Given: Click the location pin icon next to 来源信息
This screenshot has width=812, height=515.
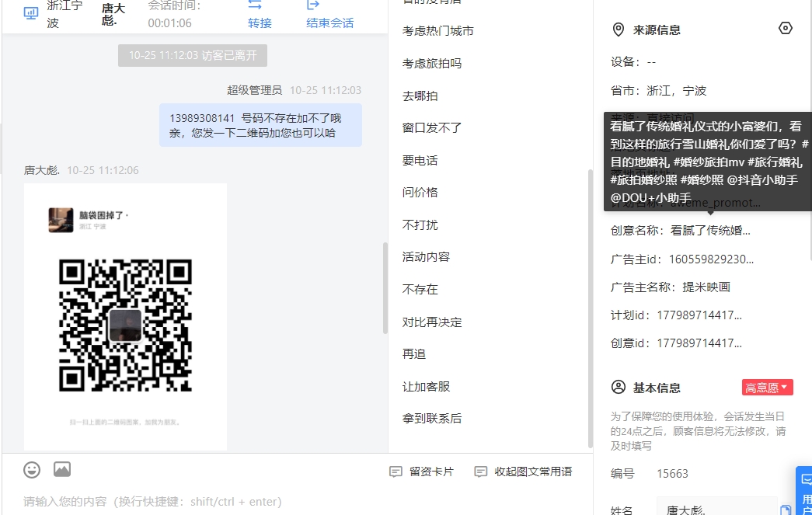Looking at the screenshot, I should click(618, 30).
